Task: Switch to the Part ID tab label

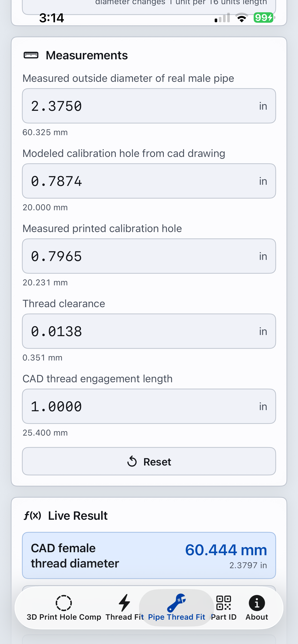Action: pos(224,617)
